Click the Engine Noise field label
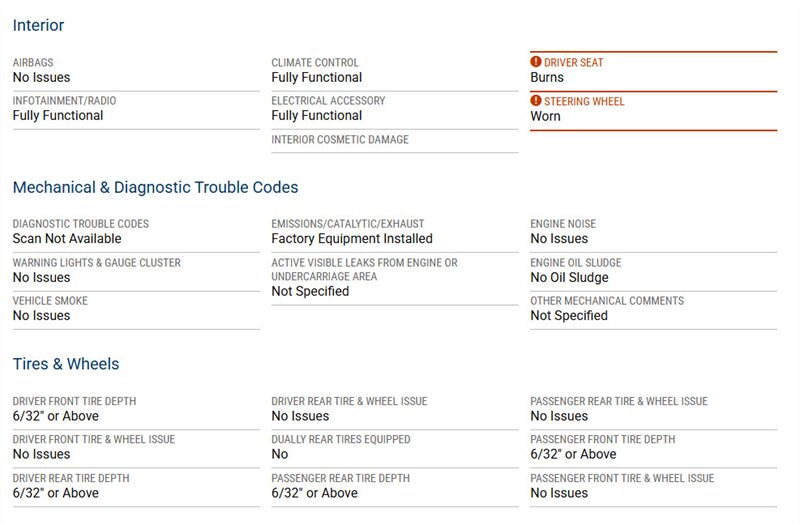The height and width of the screenshot is (525, 800). [x=563, y=224]
